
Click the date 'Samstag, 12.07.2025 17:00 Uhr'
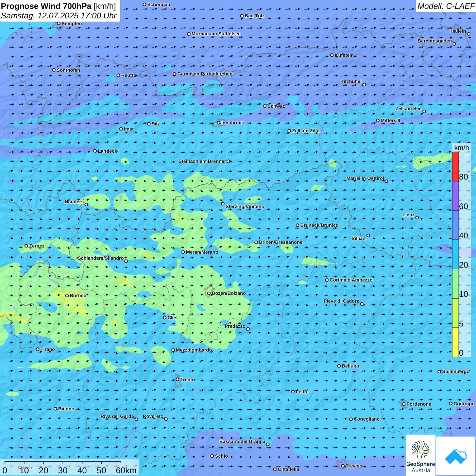point(59,16)
